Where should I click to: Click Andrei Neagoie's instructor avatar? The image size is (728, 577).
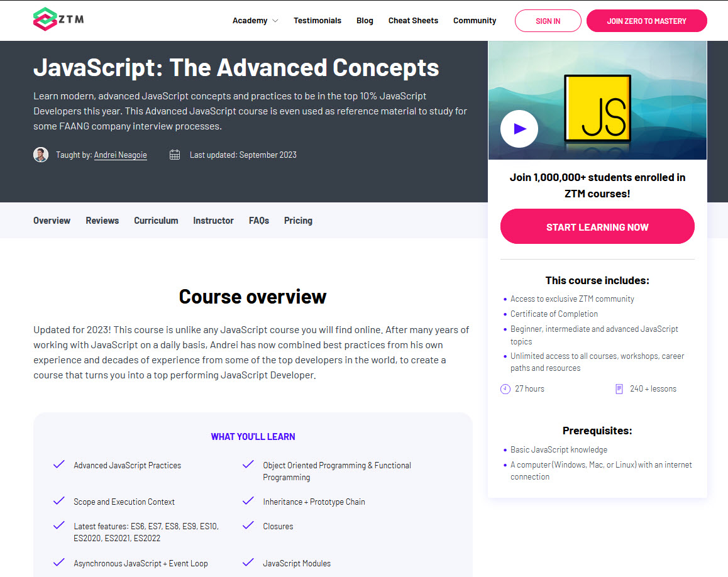(x=41, y=155)
